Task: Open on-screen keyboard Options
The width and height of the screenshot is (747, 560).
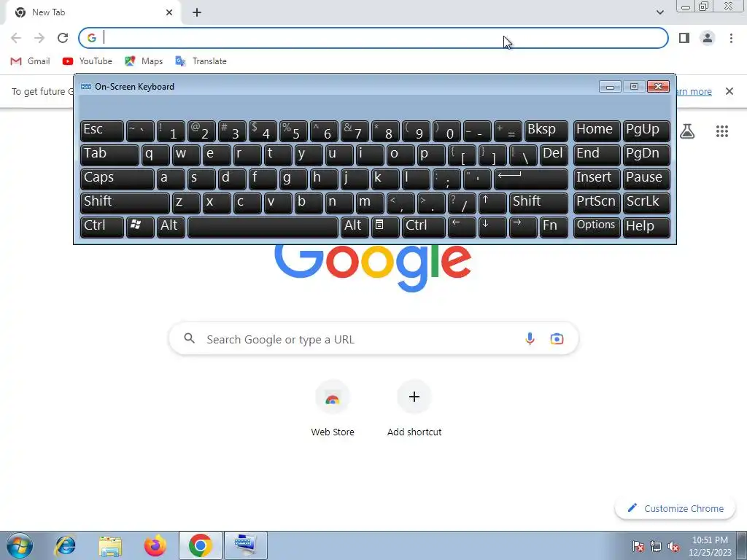Action: (597, 227)
